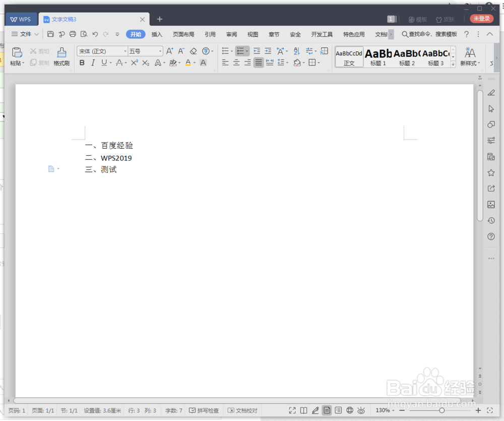Click the star favorites icon in sidebar
This screenshot has width=504, height=421.
pyautogui.click(x=491, y=173)
